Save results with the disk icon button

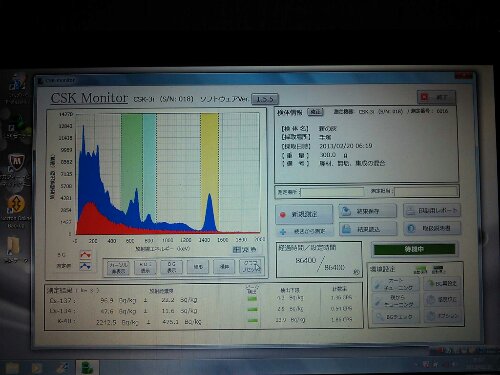tap(368, 211)
